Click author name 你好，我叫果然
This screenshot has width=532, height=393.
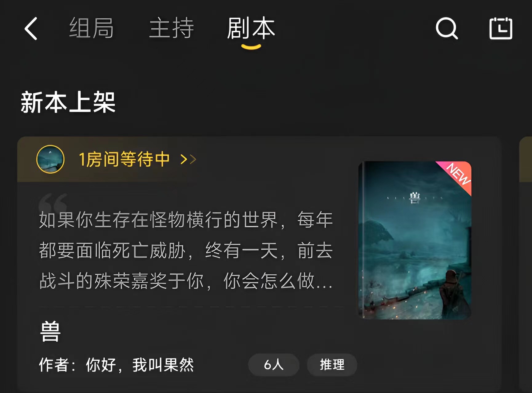pyautogui.click(x=140, y=365)
